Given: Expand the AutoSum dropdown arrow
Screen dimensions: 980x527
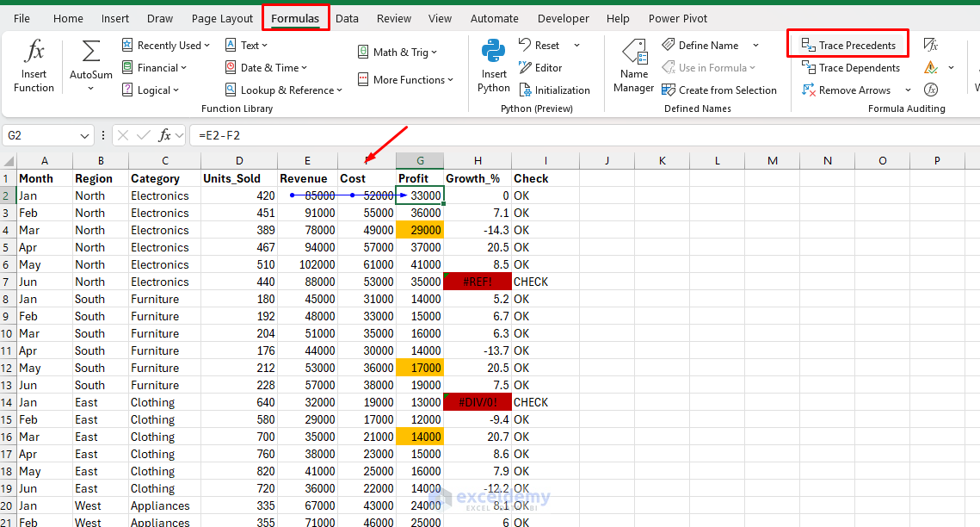Looking at the screenshot, I should [x=90, y=89].
